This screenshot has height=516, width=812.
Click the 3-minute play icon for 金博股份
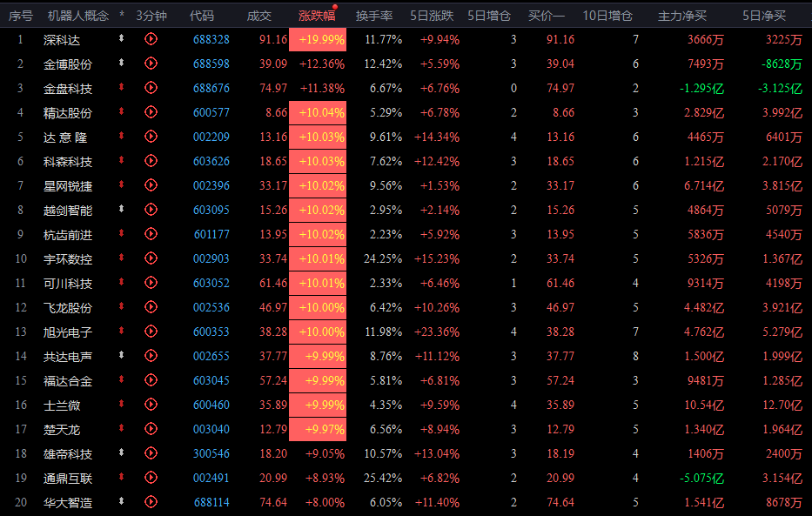pyautogui.click(x=151, y=64)
